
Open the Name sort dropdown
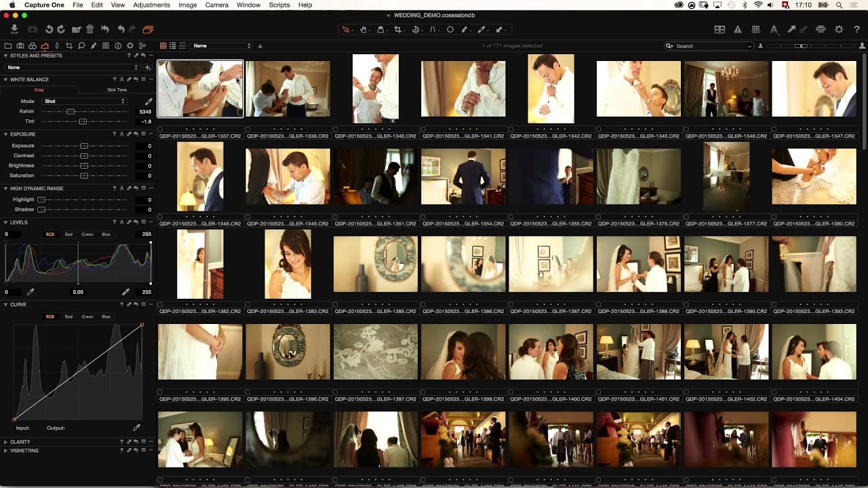(x=221, y=46)
